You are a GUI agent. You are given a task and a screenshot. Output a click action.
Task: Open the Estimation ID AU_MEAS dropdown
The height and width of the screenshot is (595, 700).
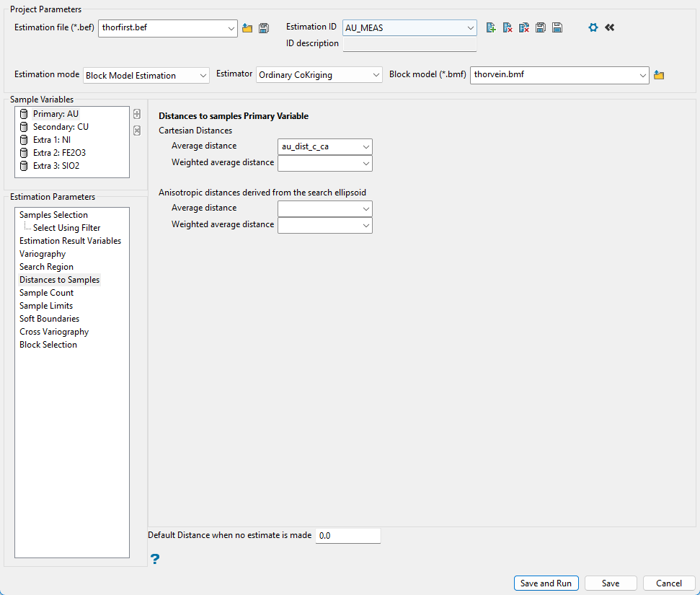click(x=409, y=28)
